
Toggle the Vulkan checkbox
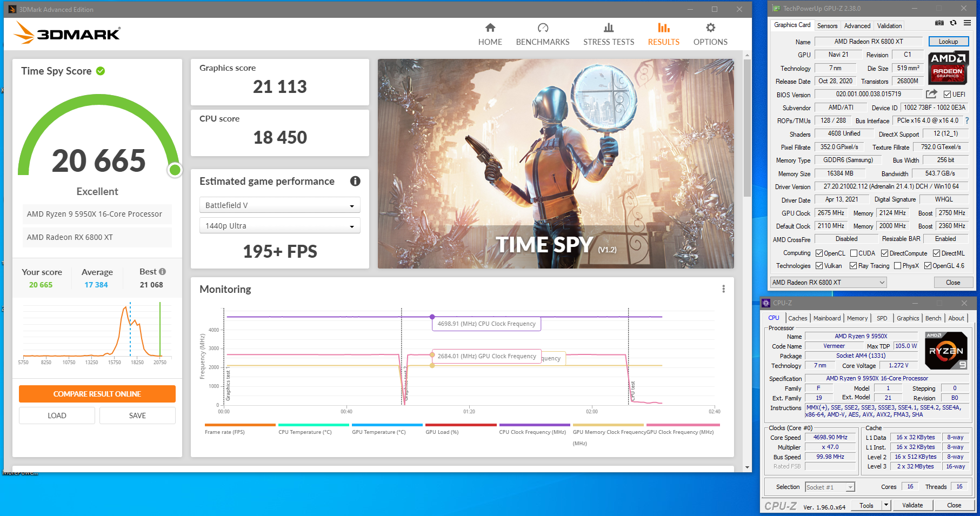pos(819,266)
